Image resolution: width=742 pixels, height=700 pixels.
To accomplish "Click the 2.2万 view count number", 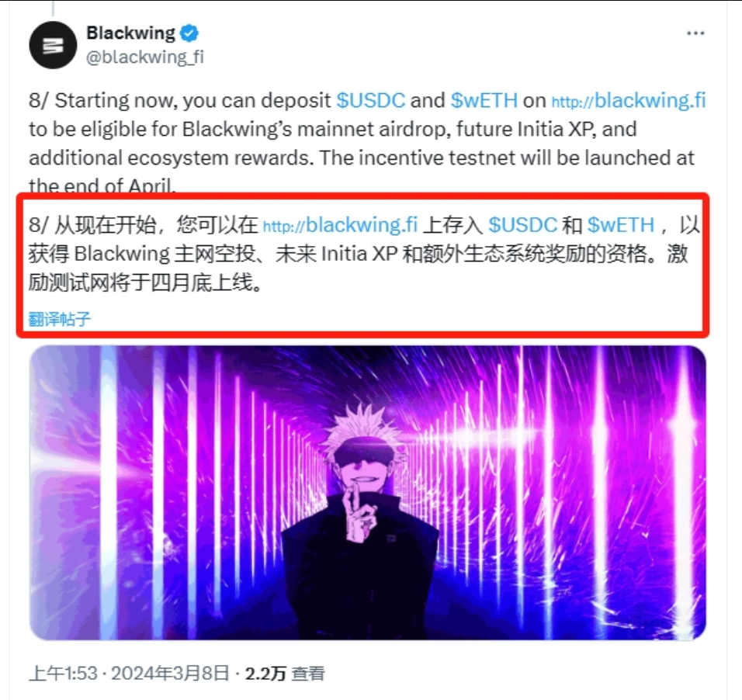I will pos(265,673).
